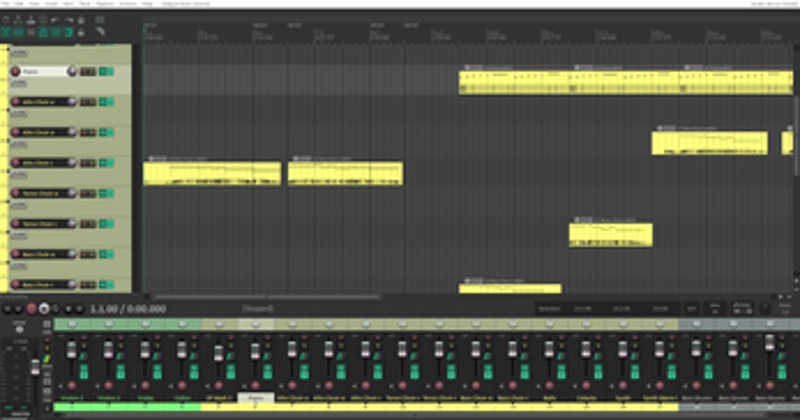
Task: Select the first Piano MIDI clip
Action: tap(514, 82)
